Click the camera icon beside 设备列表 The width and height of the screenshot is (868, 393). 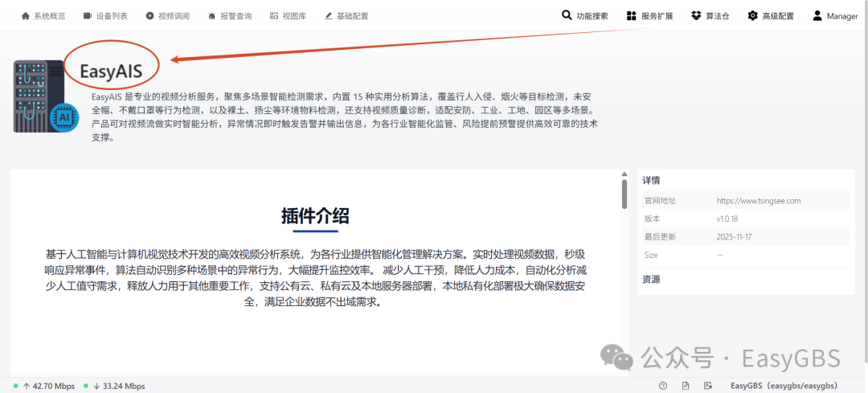coord(88,16)
